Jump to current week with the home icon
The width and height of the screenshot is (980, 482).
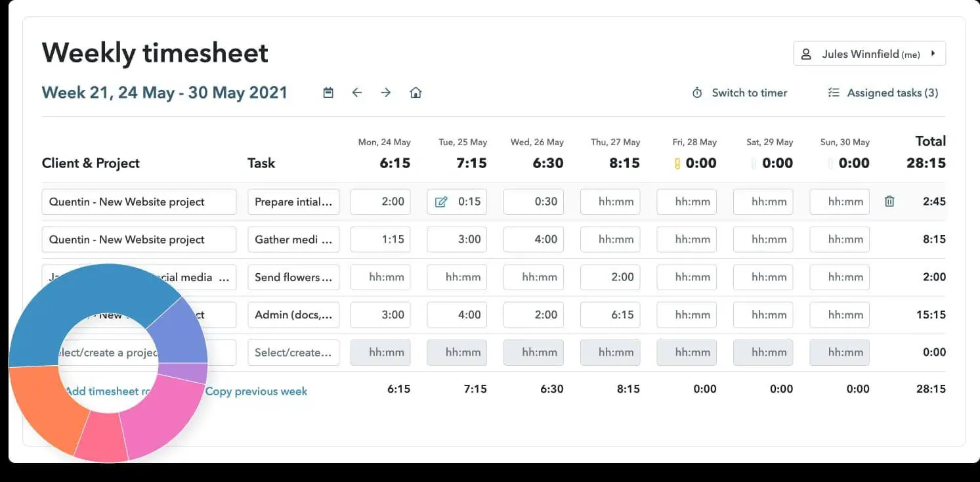tap(415, 93)
